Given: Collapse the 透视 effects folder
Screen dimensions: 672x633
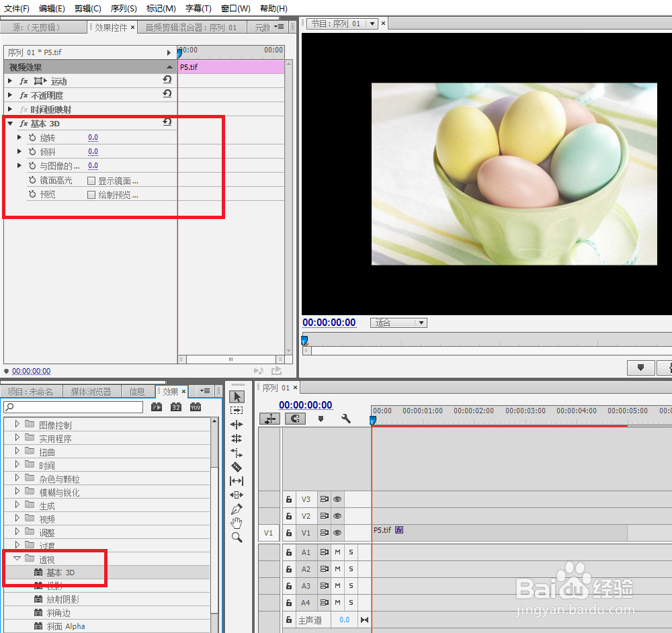Looking at the screenshot, I should (x=17, y=558).
